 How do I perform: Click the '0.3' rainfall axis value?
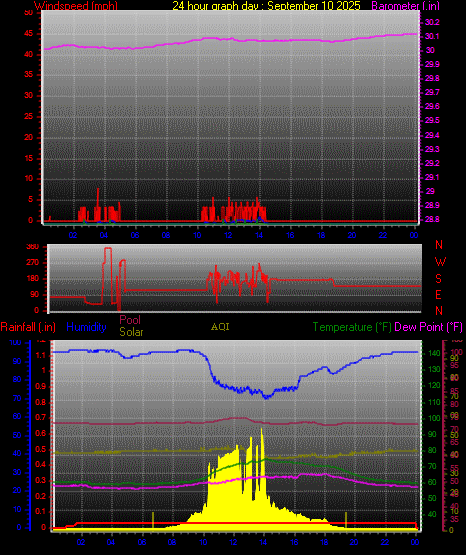41,481
